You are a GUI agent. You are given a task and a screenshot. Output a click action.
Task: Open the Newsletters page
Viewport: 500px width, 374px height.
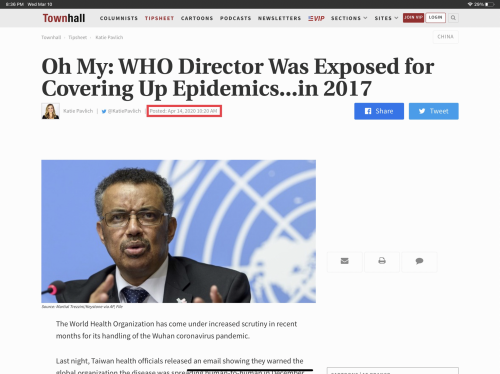[279, 18]
